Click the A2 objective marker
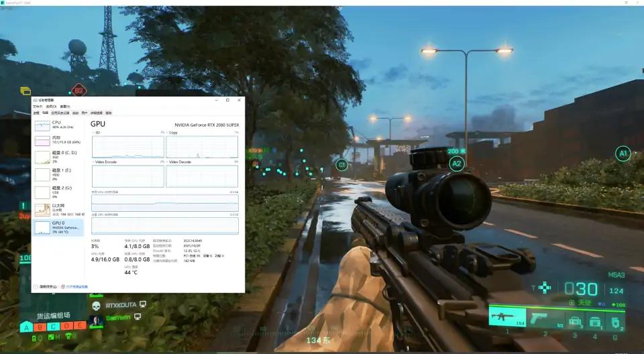 click(x=457, y=164)
